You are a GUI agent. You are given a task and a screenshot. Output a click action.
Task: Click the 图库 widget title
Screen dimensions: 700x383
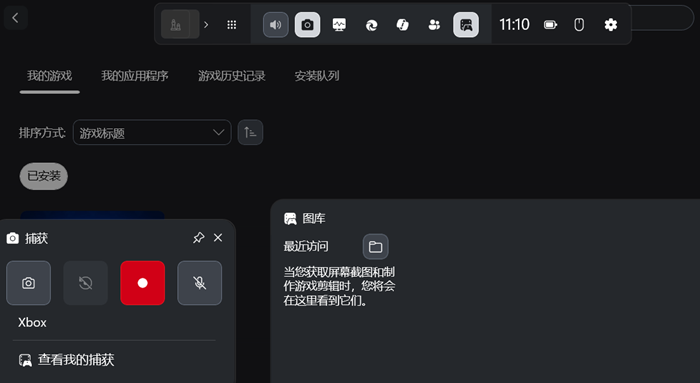point(314,218)
